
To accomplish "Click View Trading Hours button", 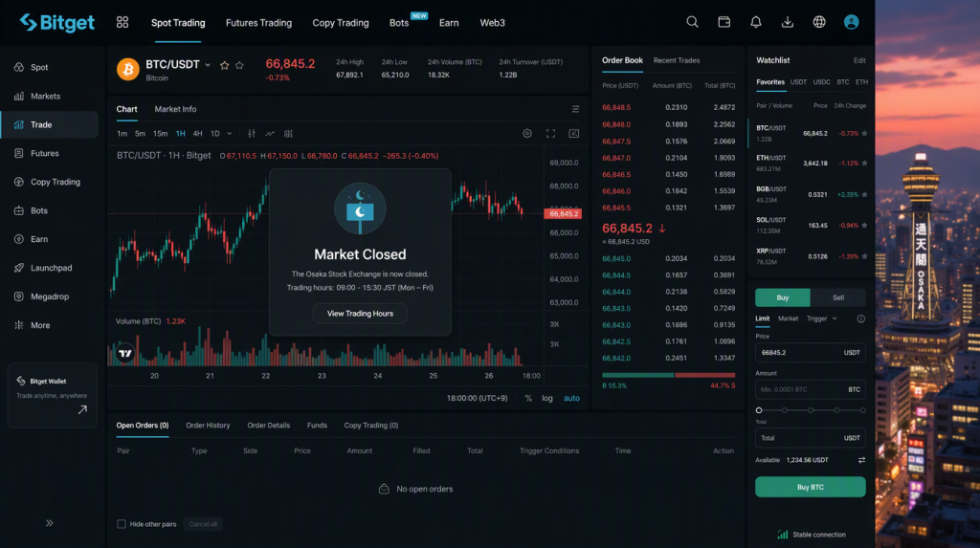I will (x=360, y=314).
